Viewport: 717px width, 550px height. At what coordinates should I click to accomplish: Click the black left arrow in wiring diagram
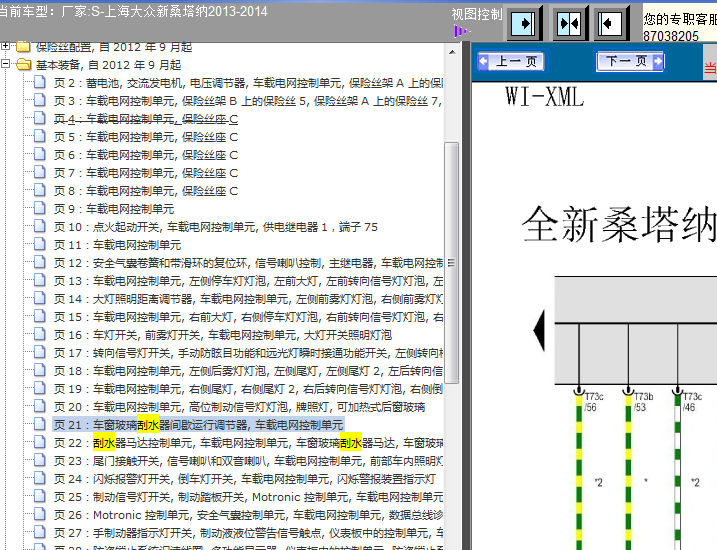click(539, 330)
